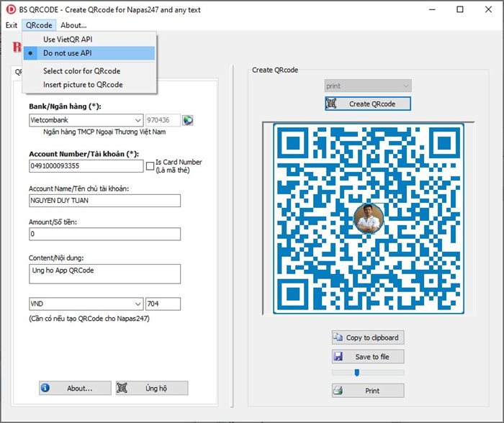
Task: Open the QRcode menu
Action: tap(39, 25)
